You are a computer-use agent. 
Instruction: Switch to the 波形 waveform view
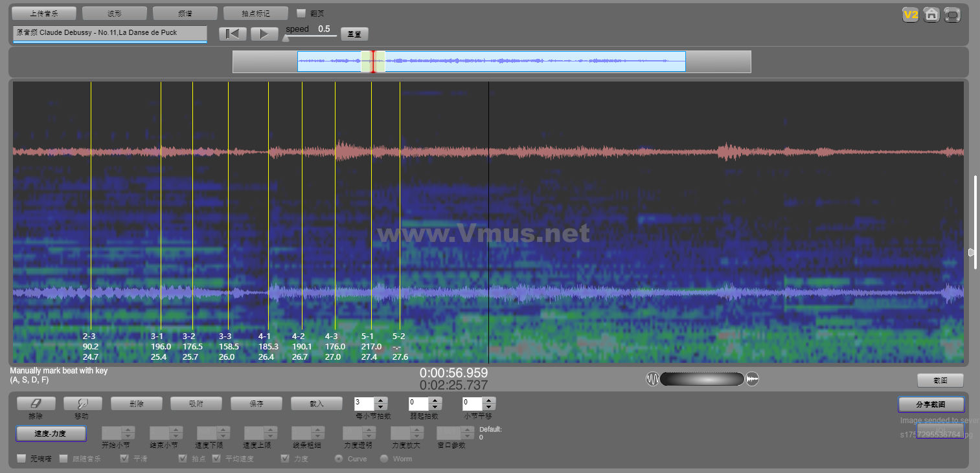pyautogui.click(x=115, y=13)
